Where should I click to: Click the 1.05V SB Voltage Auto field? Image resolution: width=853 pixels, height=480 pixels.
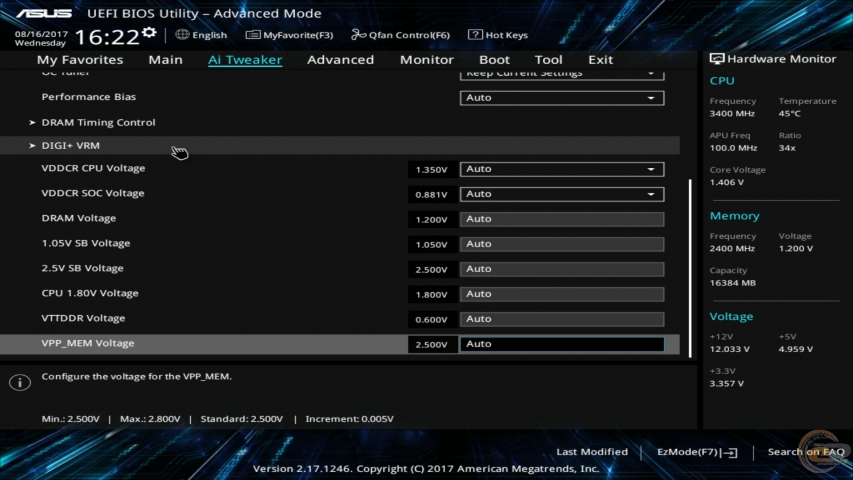click(x=562, y=244)
